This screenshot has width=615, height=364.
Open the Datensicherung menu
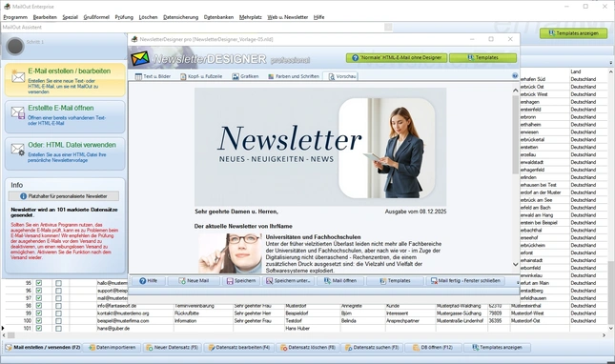pyautogui.click(x=180, y=17)
